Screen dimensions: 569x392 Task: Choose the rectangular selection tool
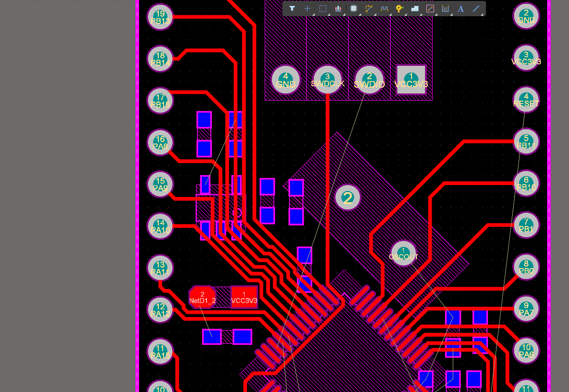tap(322, 9)
